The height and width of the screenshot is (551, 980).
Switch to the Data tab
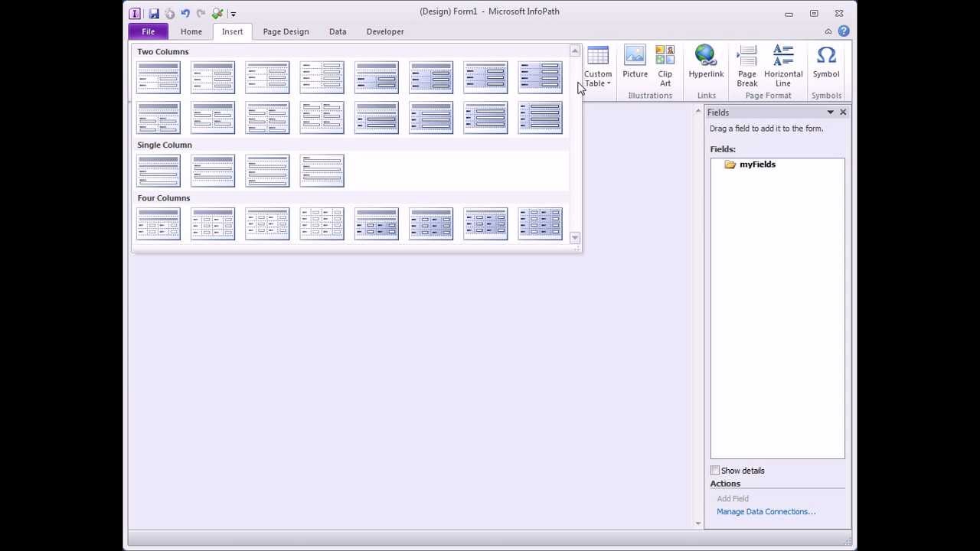[x=338, y=31]
